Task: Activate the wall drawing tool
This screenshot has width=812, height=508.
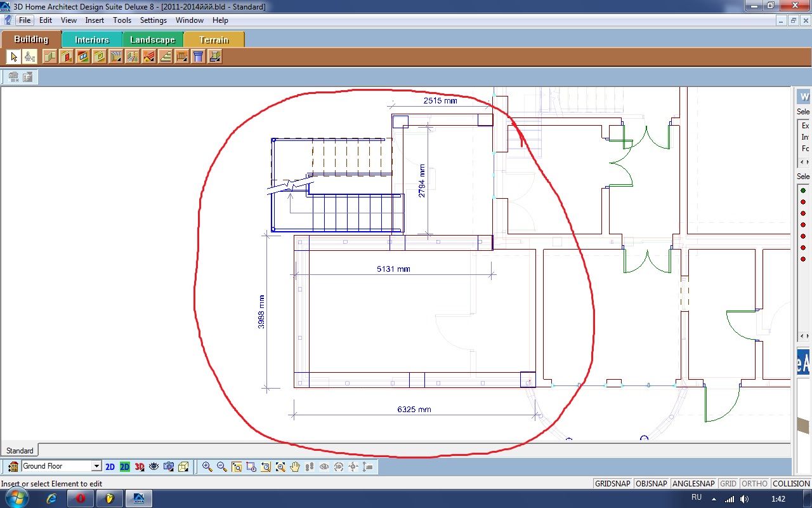Action: (x=50, y=57)
